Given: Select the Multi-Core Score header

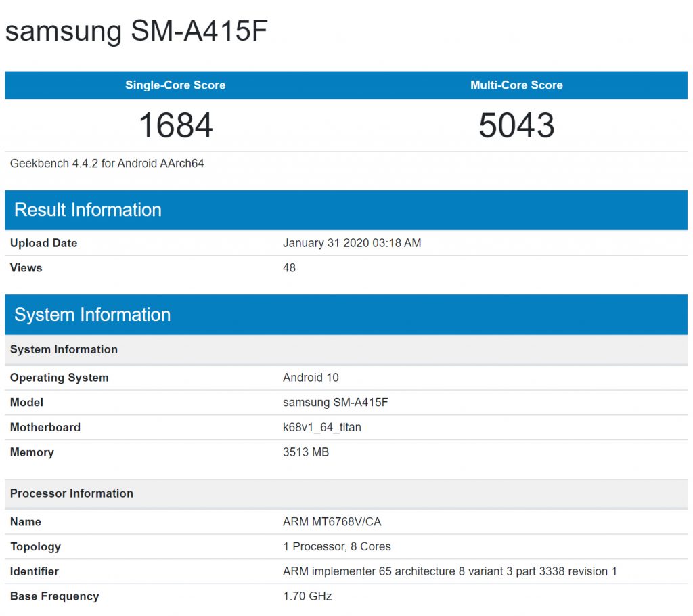Looking at the screenshot, I should (x=516, y=85).
